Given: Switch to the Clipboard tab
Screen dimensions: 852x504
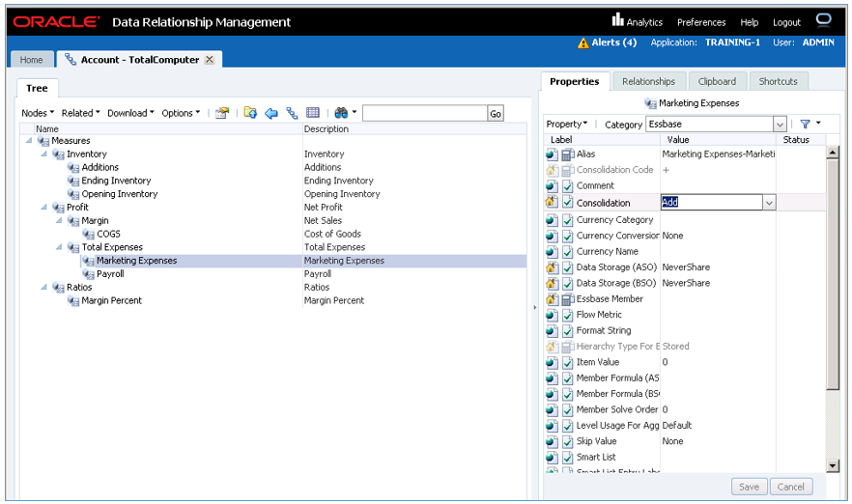Looking at the screenshot, I should click(x=717, y=81).
